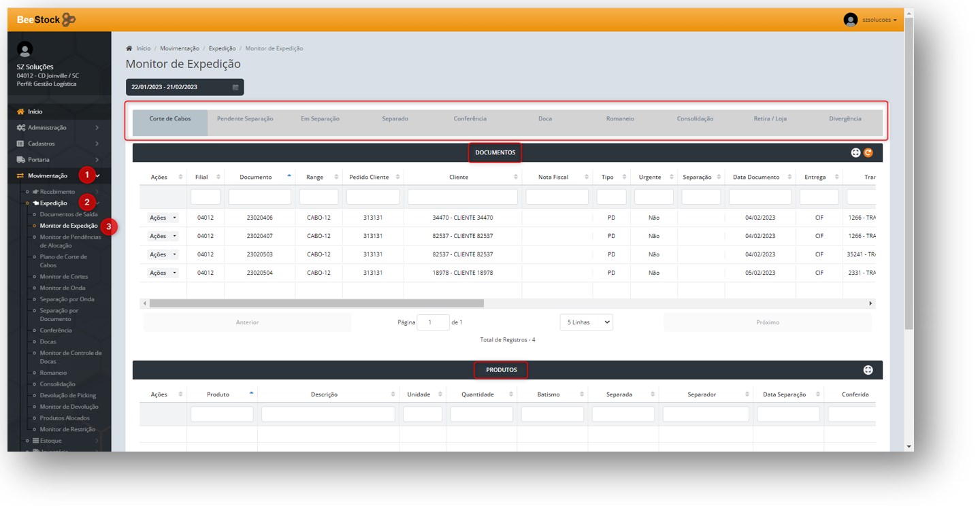This screenshot has width=980, height=506.
Task: Click fullscreen icon in the Produtos header
Action: pos(868,370)
